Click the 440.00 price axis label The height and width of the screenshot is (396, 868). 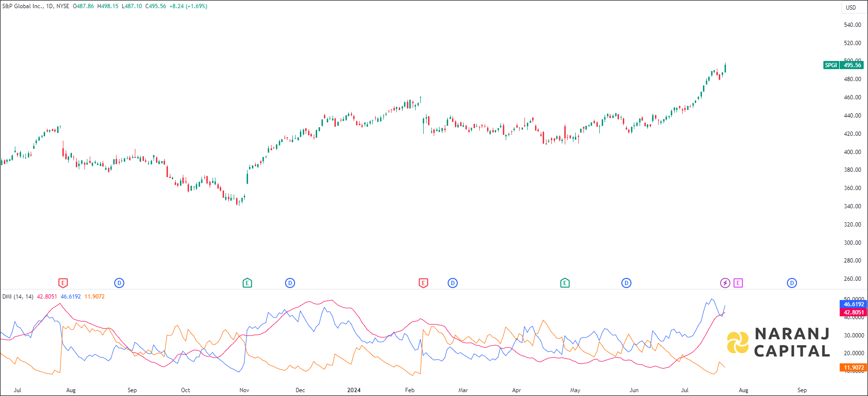pyautogui.click(x=853, y=116)
